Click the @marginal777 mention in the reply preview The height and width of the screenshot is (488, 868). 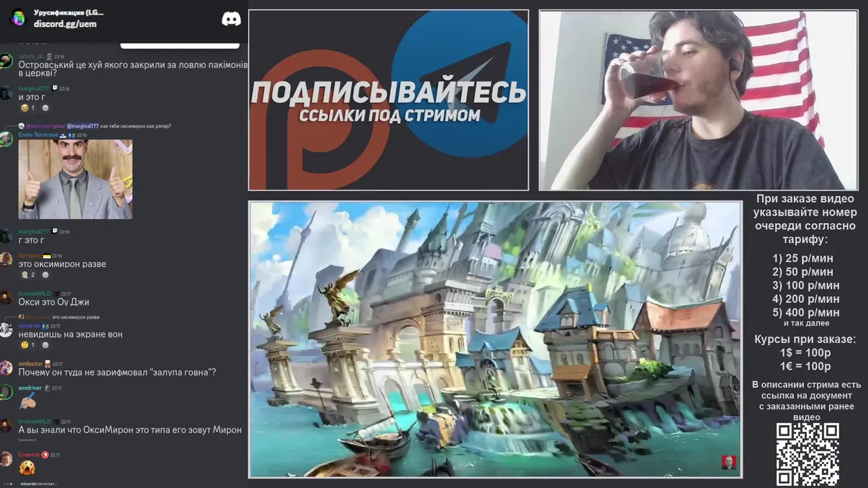pyautogui.click(x=83, y=126)
